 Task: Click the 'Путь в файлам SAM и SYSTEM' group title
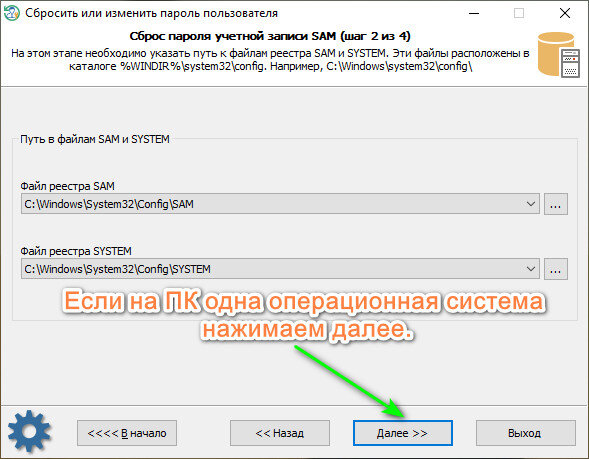tap(95, 139)
